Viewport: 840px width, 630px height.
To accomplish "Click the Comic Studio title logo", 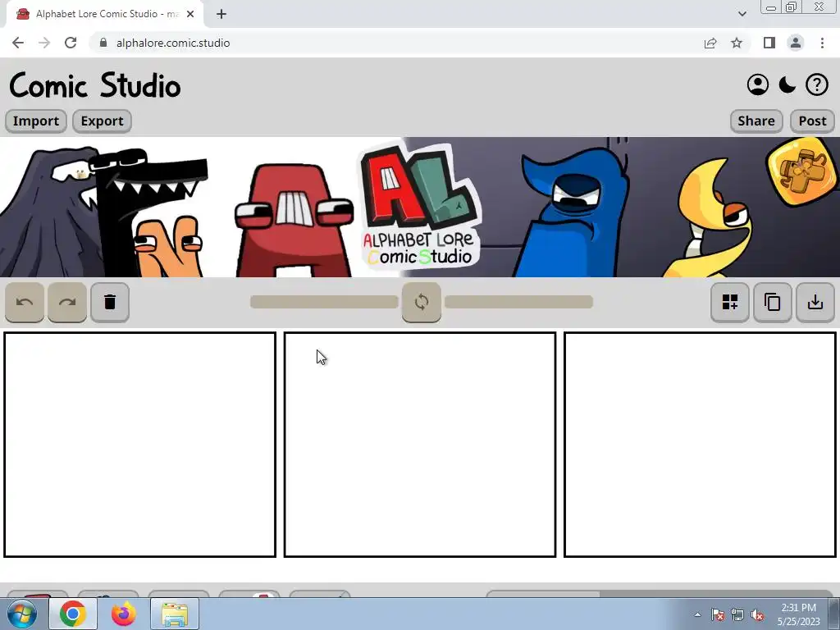I will tap(95, 85).
